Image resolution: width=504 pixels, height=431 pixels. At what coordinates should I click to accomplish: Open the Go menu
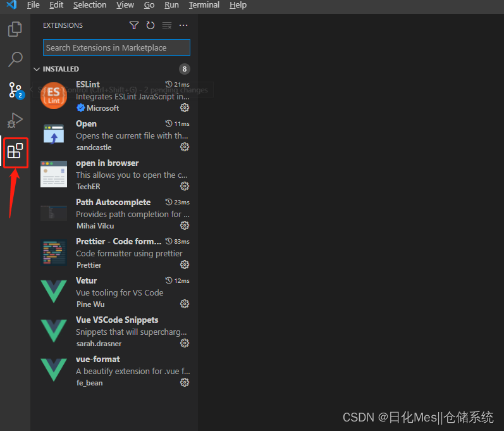(149, 5)
